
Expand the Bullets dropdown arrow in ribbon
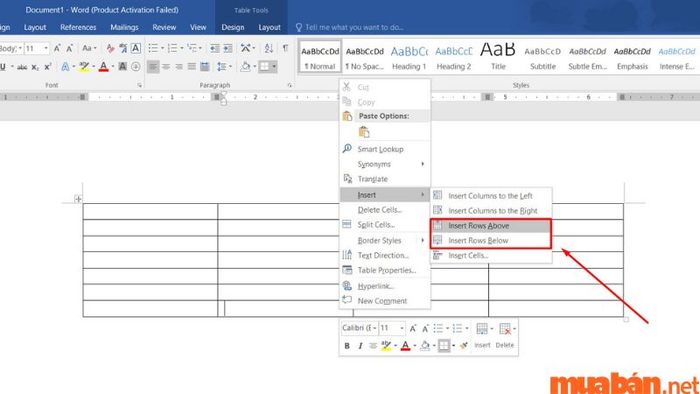click(162, 48)
